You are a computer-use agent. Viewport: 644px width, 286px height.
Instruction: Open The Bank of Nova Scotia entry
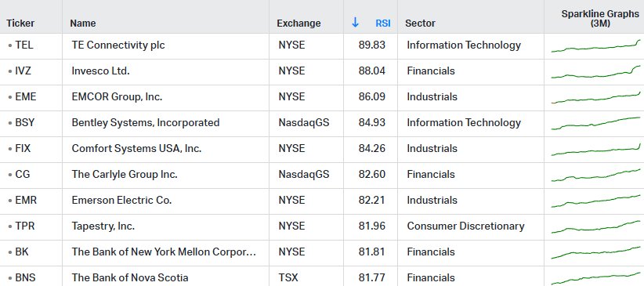click(x=130, y=278)
